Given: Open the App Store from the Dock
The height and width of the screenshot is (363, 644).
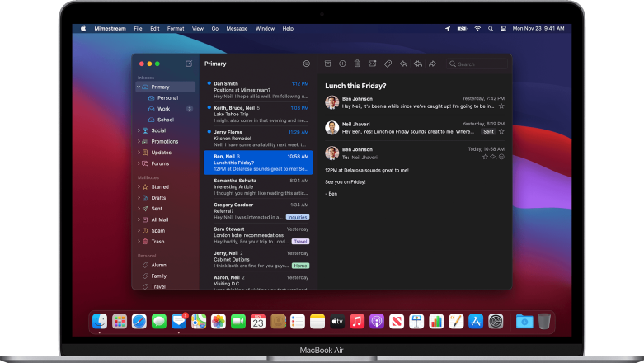Looking at the screenshot, I should pyautogui.click(x=476, y=322).
